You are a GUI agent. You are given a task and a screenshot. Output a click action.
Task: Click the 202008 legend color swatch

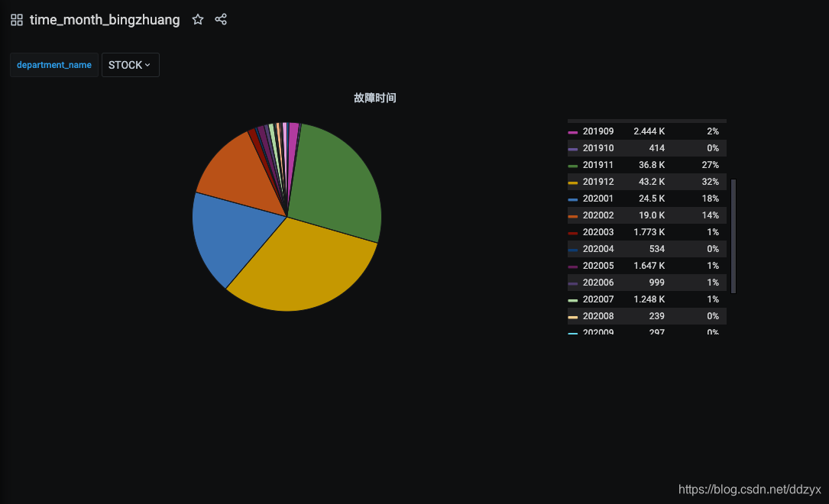pyautogui.click(x=572, y=317)
